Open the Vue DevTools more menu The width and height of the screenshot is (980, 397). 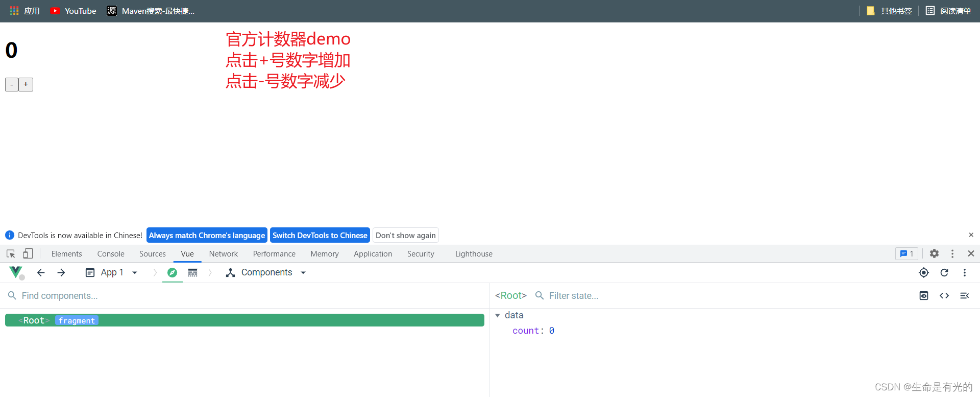(965, 273)
